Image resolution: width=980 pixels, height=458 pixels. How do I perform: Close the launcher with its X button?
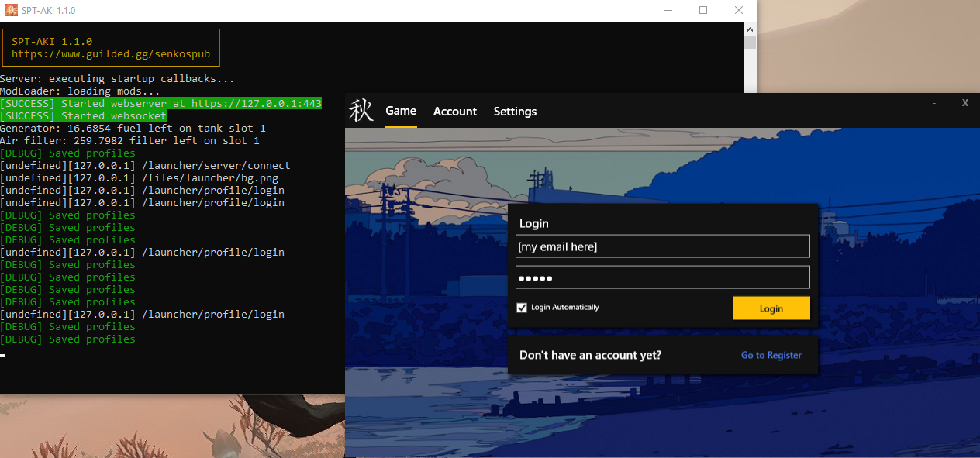(x=965, y=103)
